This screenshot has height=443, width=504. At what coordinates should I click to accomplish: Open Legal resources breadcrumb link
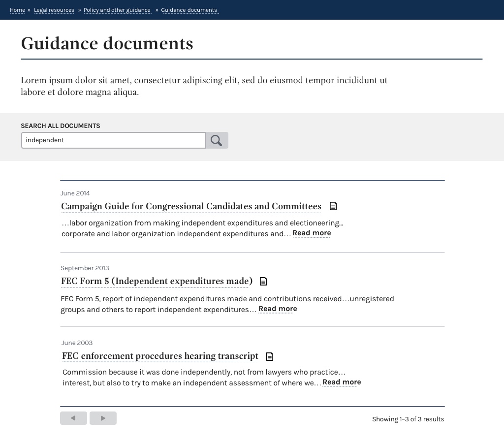tap(54, 10)
